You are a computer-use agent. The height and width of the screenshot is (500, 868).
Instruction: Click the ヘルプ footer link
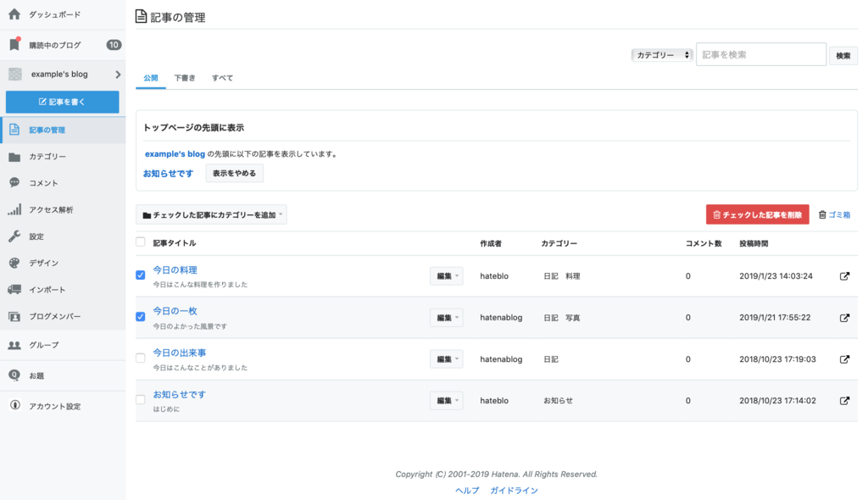[467, 491]
